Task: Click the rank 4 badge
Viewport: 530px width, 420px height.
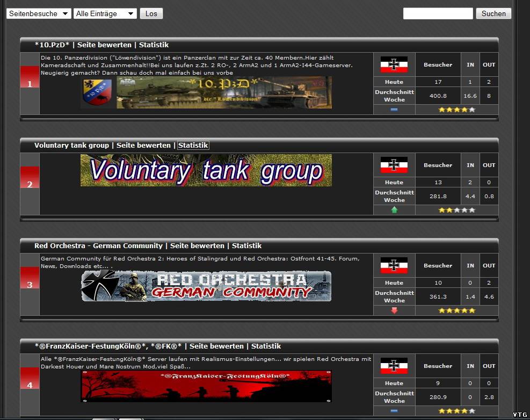Action: coord(30,379)
